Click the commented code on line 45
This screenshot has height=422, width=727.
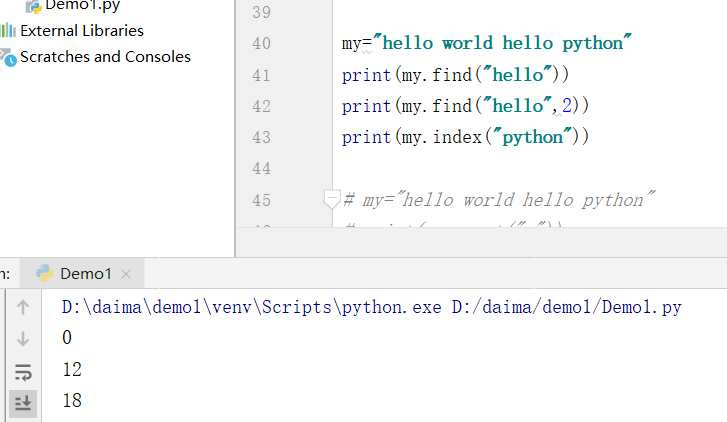(x=499, y=200)
